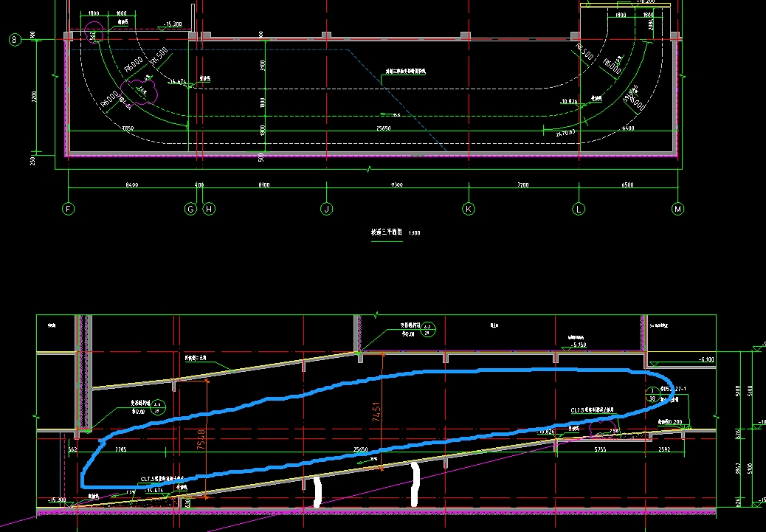Click the -6.100 elevation marker
Viewport: 766px width, 532px height.
706,359
